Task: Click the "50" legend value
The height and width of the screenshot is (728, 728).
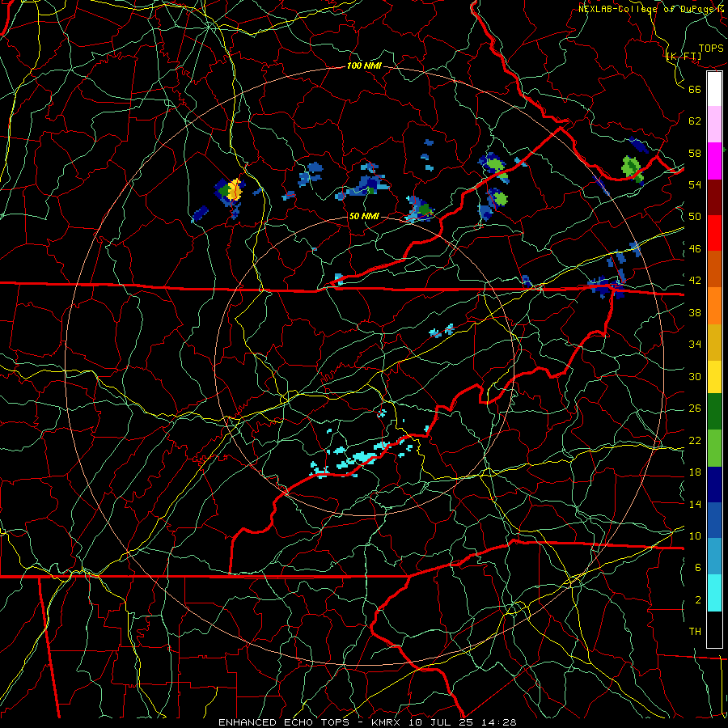Action: pos(695,216)
